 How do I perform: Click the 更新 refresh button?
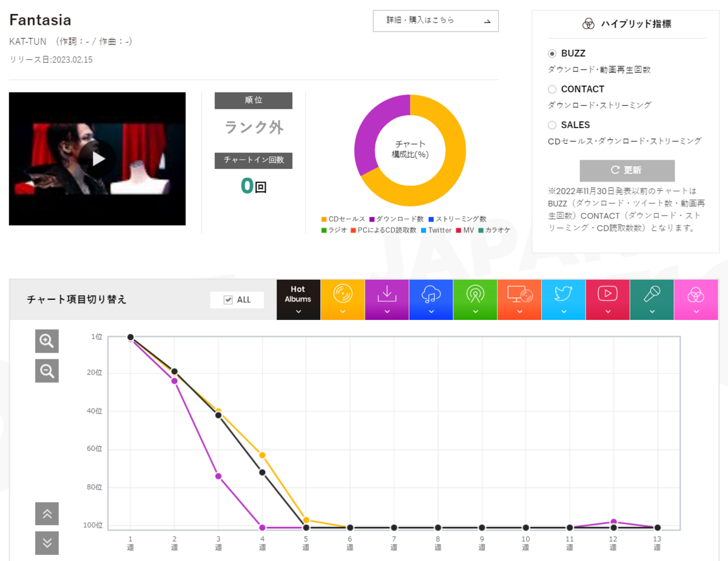pos(627,170)
